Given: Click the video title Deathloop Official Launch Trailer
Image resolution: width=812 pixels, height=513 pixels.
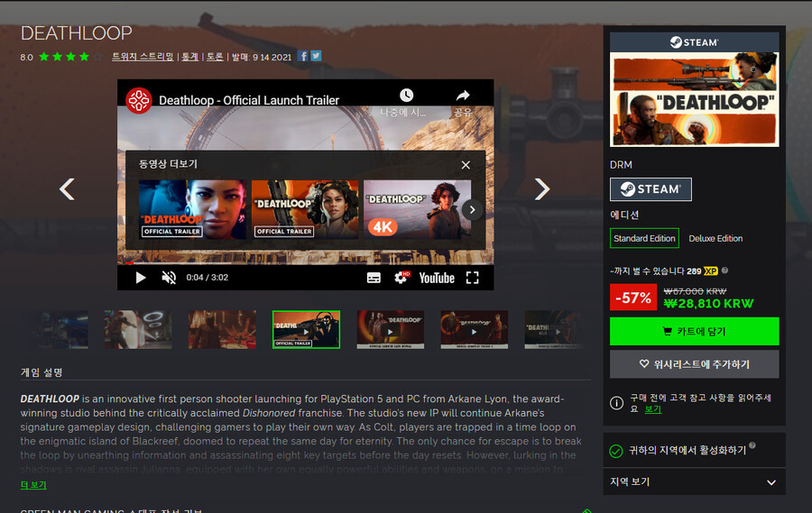Looking at the screenshot, I should pos(249,100).
